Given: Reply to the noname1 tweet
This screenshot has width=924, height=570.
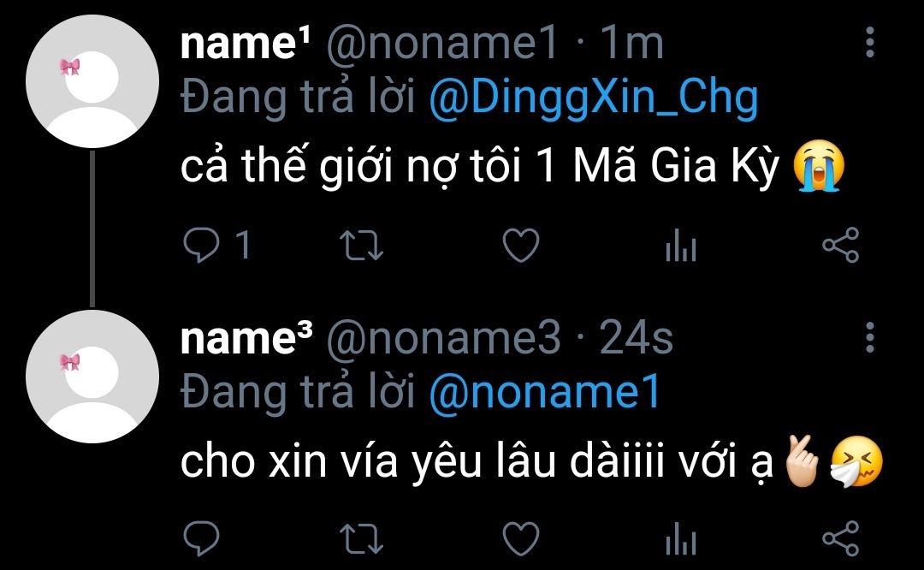Looking at the screenshot, I should tap(202, 246).
